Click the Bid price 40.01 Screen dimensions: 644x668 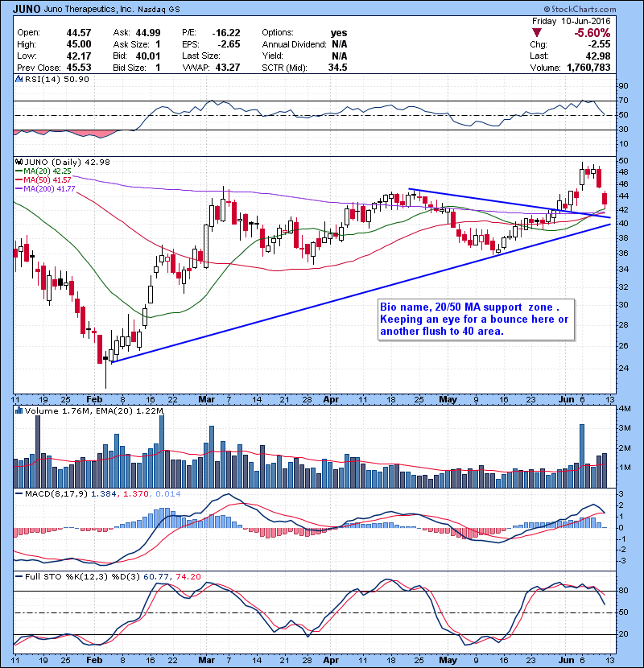(x=148, y=56)
